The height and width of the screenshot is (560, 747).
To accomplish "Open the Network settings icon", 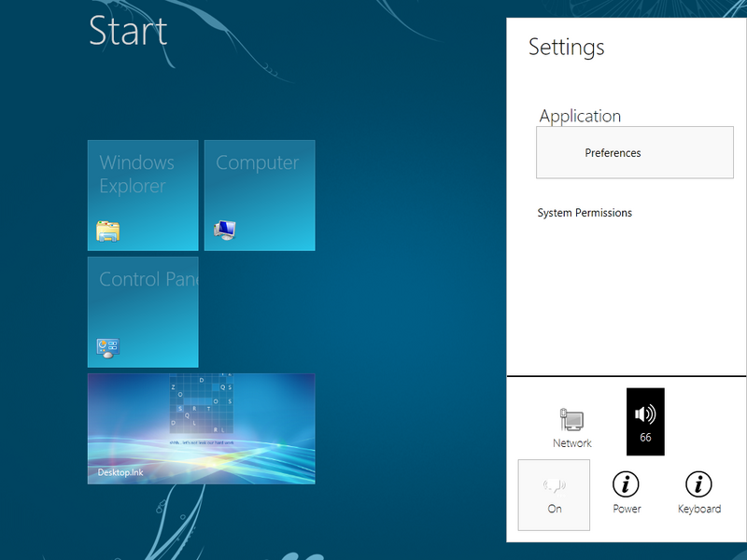I will [572, 428].
